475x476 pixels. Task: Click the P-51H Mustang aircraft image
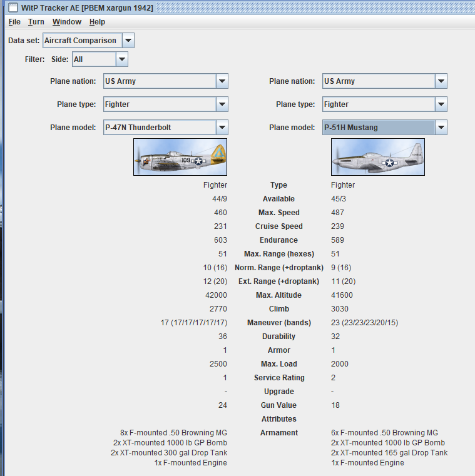pos(378,157)
